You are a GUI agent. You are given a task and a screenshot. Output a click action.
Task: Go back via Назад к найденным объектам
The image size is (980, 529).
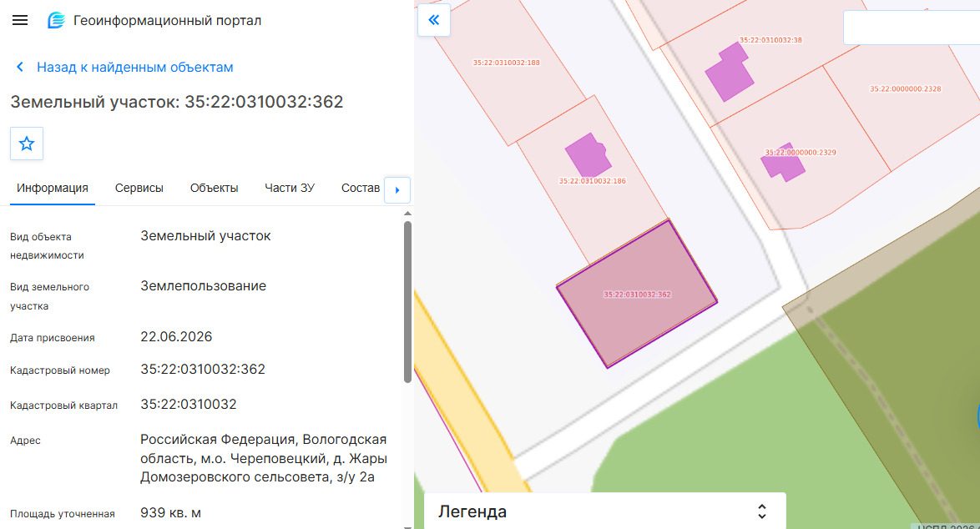(x=134, y=67)
